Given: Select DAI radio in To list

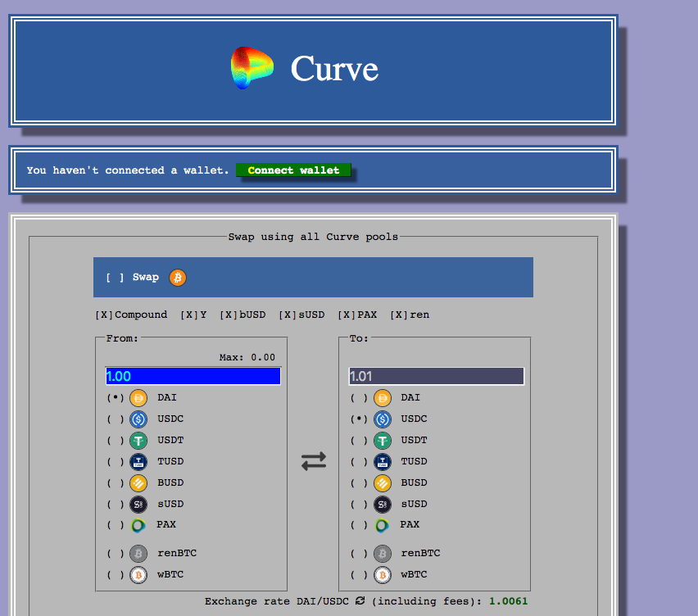Looking at the screenshot, I should coord(359,398).
